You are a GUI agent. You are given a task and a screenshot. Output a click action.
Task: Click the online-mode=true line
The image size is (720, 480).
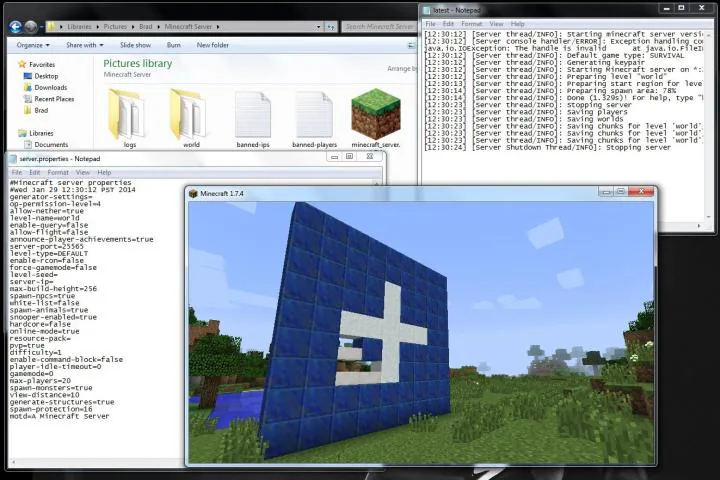(45, 331)
